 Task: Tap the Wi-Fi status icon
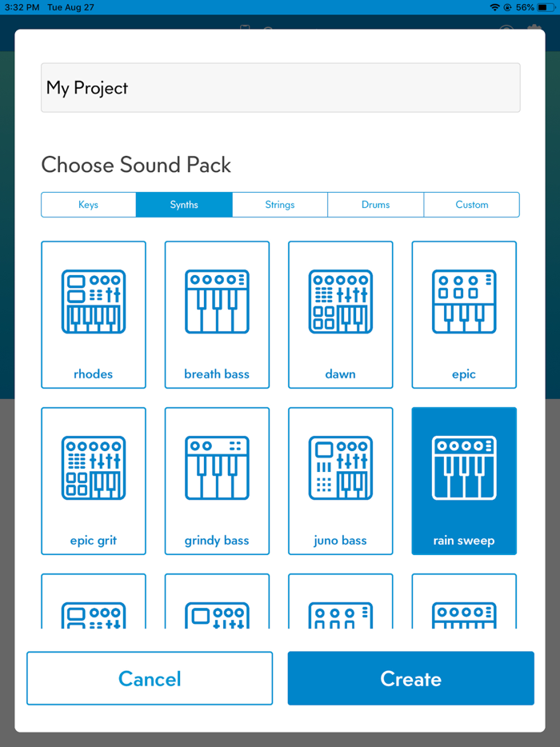(494, 7)
